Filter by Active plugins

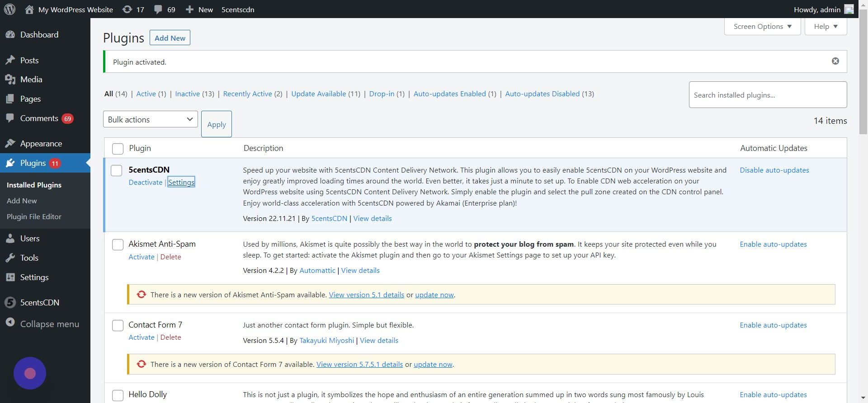[x=146, y=94]
